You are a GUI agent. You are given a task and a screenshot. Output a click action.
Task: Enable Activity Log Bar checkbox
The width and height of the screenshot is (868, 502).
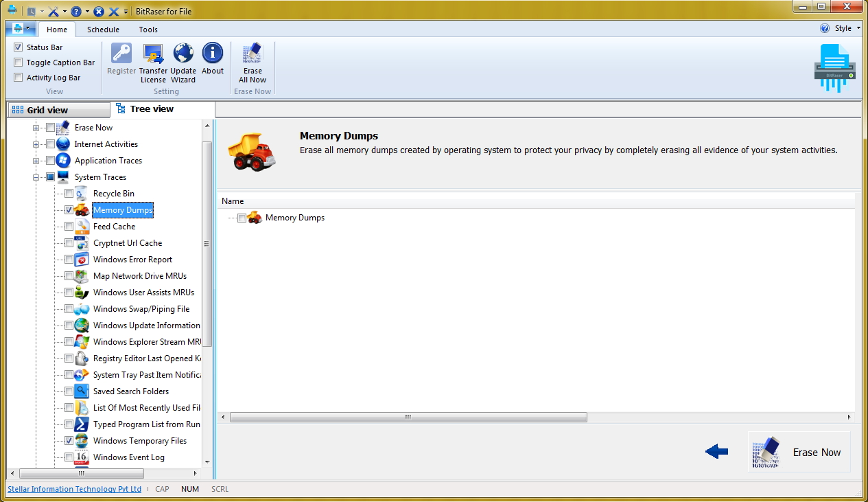coord(19,78)
